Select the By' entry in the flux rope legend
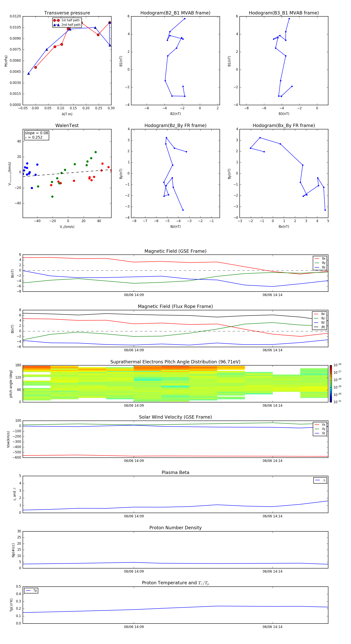This screenshot has height=644, width=351. point(320,318)
